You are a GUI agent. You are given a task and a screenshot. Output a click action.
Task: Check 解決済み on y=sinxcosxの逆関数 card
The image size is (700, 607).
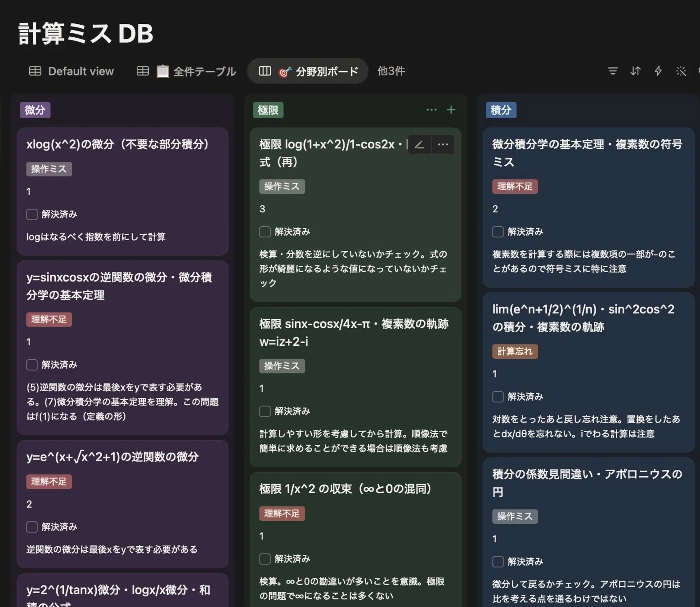click(x=32, y=365)
